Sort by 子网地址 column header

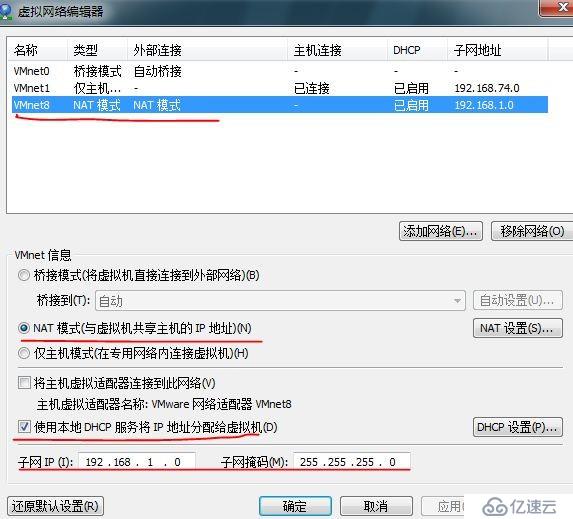pos(498,50)
